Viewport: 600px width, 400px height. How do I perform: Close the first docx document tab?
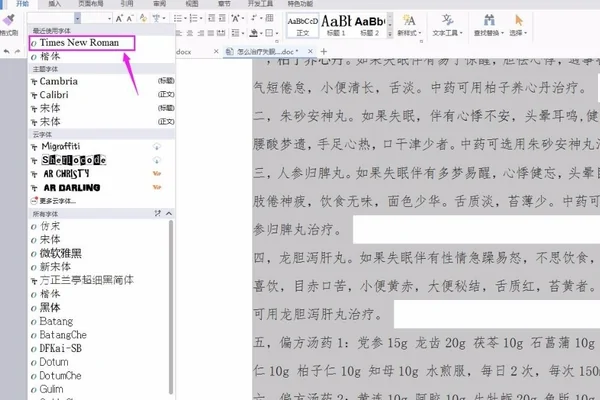pyautogui.click(x=216, y=51)
